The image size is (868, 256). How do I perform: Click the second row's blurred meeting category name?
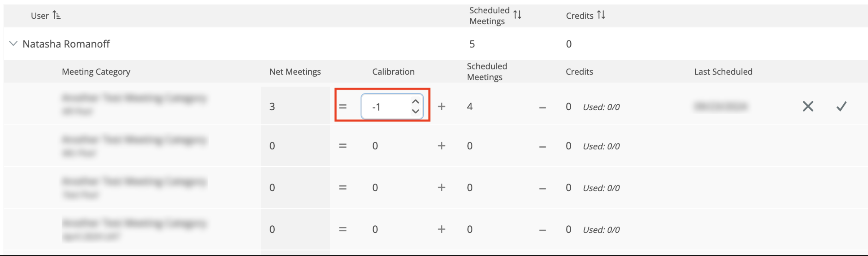[134, 140]
